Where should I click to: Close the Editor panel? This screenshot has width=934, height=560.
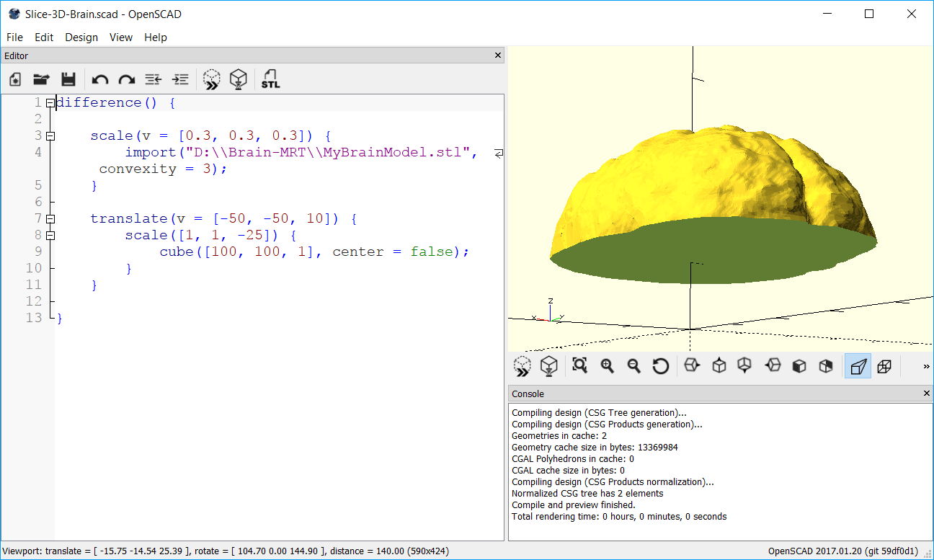click(498, 55)
